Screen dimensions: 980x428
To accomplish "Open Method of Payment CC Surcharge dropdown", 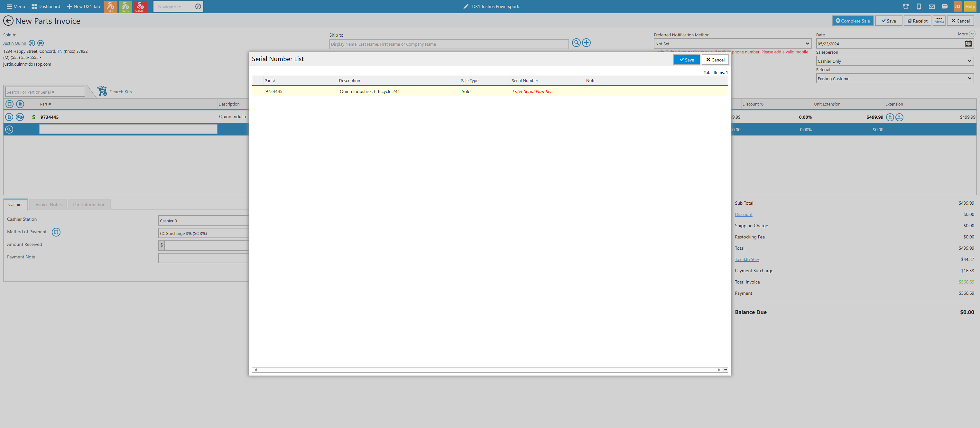I will [204, 233].
